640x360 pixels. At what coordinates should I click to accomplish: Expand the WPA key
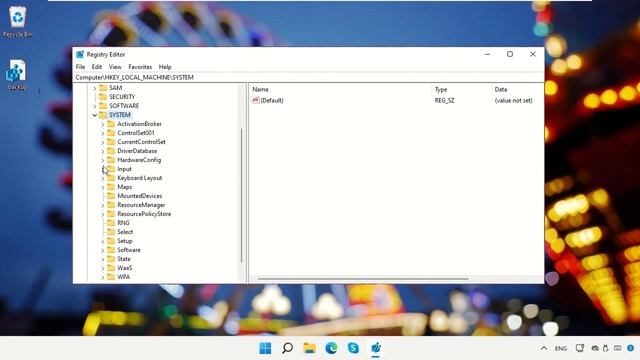coord(103,277)
